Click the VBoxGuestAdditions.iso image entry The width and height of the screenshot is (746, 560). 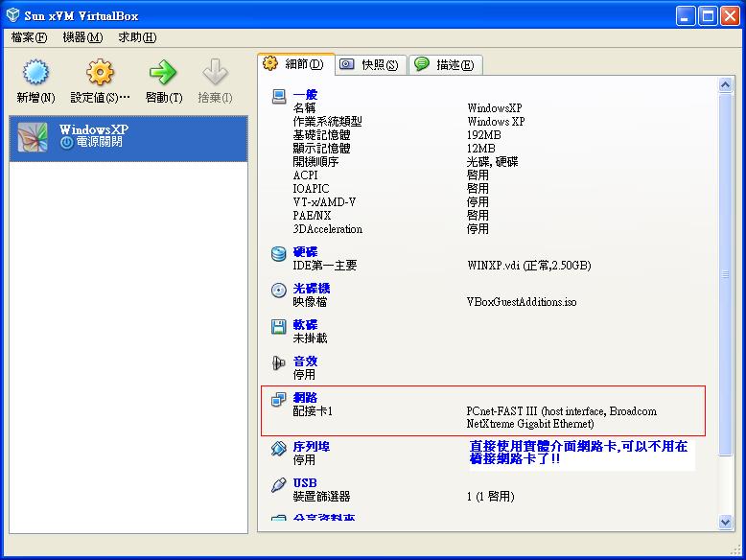click(522, 302)
